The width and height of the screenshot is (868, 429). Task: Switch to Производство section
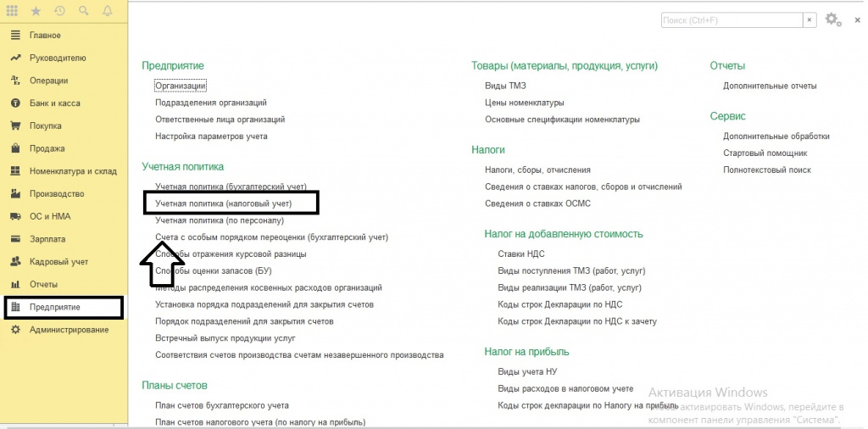point(57,193)
